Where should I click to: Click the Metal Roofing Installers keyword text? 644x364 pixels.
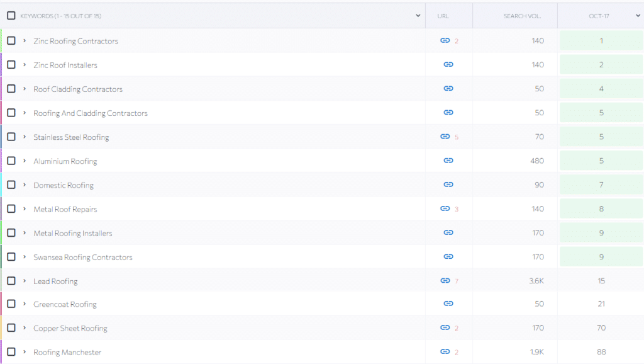pos(73,233)
